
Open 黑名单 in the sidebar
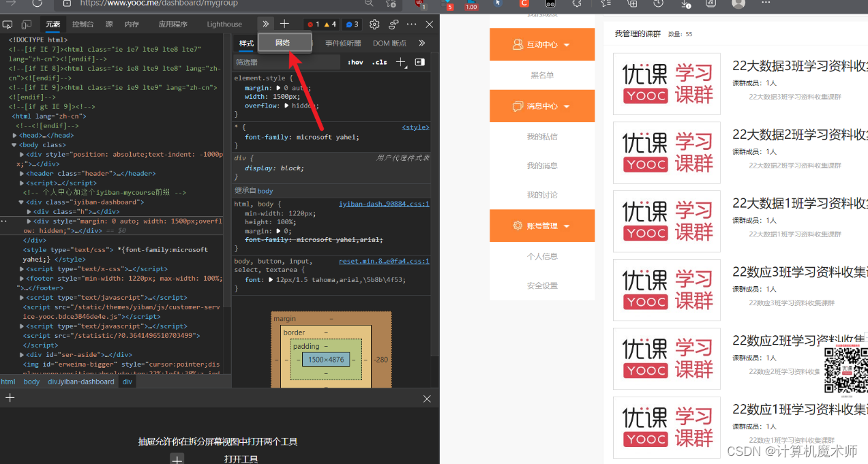click(x=542, y=76)
